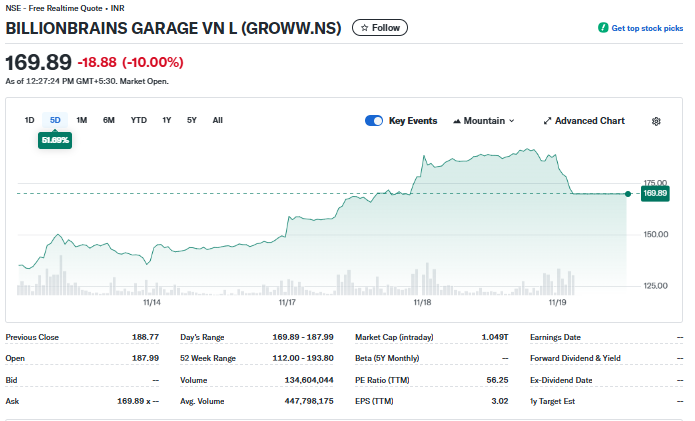Screen dimensions: 695x421
Task: Click the 11/17 date axis label
Action: pyautogui.click(x=287, y=302)
